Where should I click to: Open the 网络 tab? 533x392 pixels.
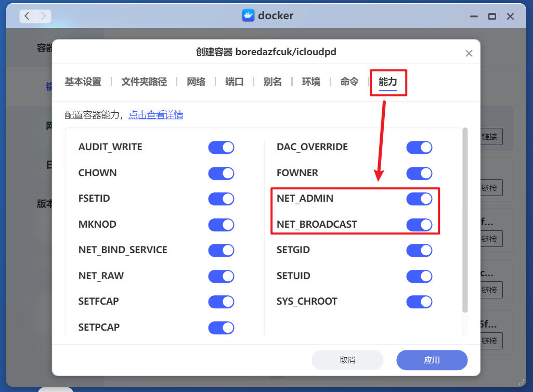point(196,82)
